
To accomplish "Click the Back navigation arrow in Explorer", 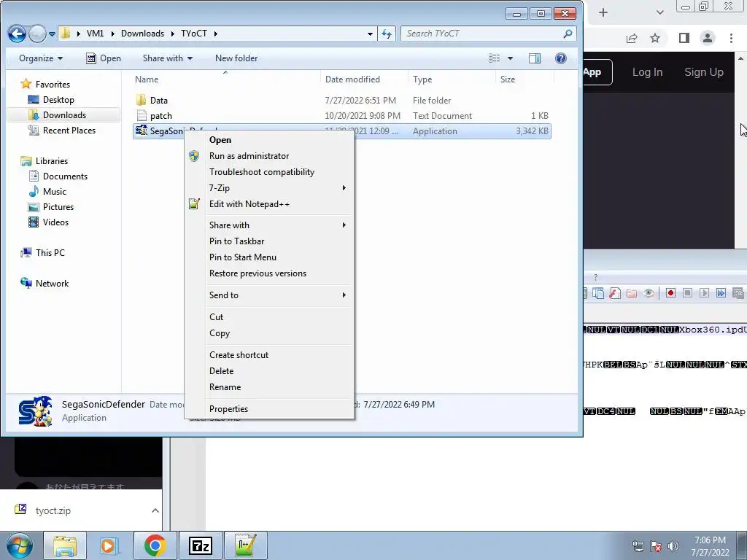I will tap(18, 34).
